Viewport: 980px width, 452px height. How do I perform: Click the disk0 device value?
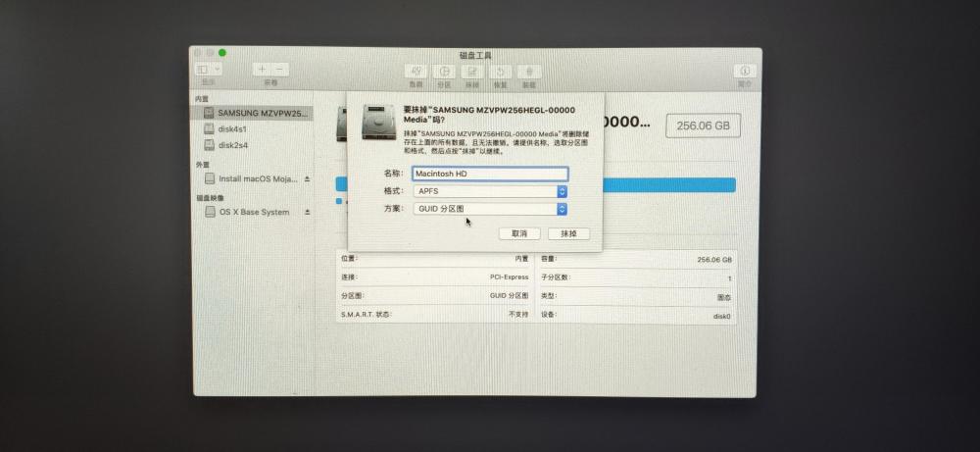pyautogui.click(x=722, y=317)
